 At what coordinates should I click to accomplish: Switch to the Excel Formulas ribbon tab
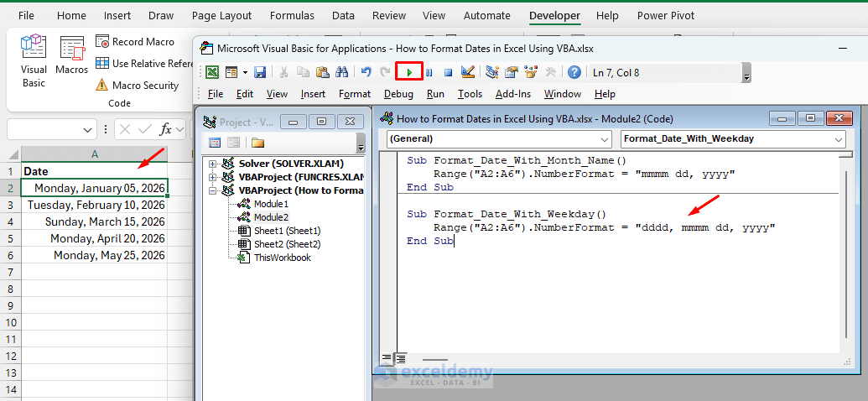pyautogui.click(x=292, y=15)
